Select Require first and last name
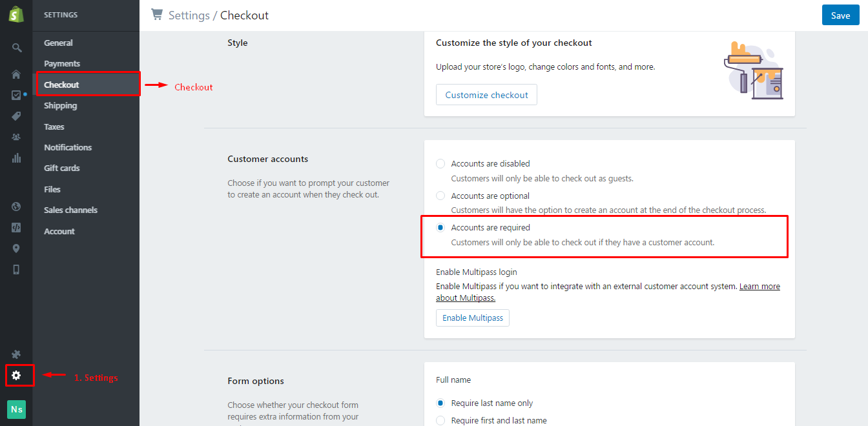The image size is (868, 426). pos(440,420)
